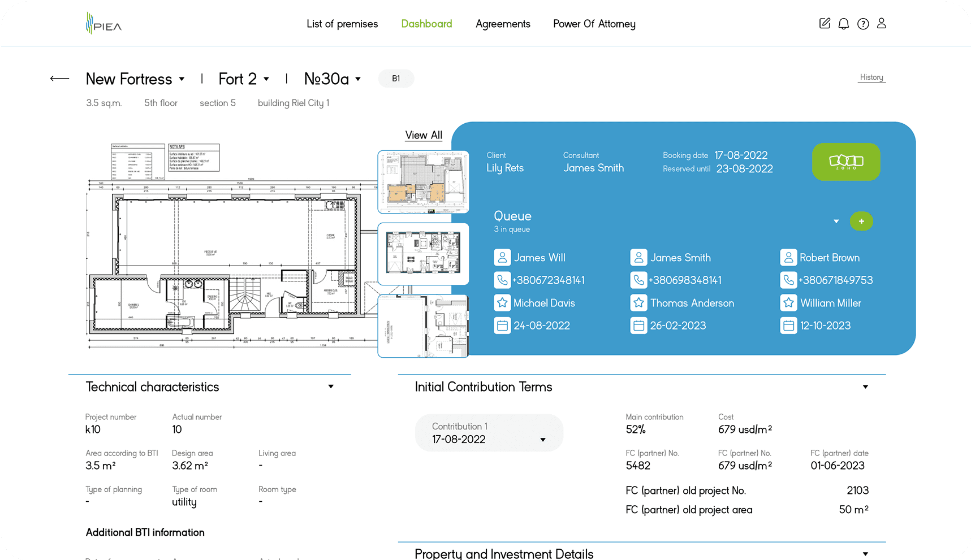Open the user profile icon
971x560 pixels.
point(881,24)
